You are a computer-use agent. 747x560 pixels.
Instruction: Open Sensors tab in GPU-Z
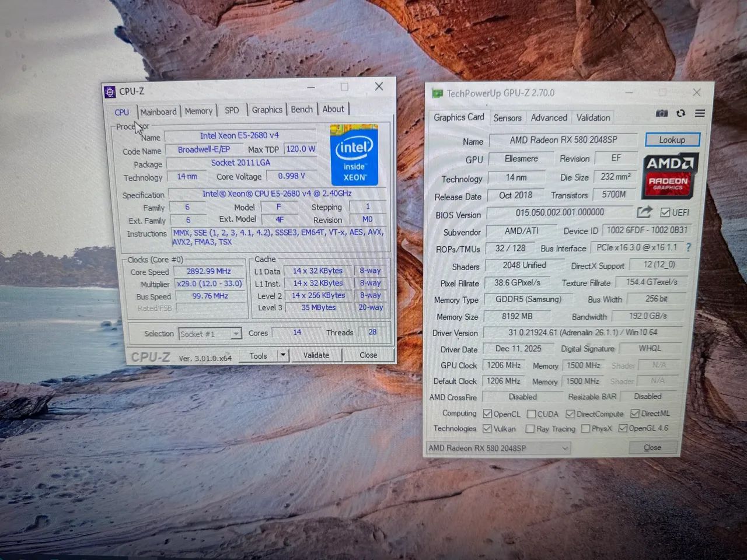pyautogui.click(x=507, y=118)
